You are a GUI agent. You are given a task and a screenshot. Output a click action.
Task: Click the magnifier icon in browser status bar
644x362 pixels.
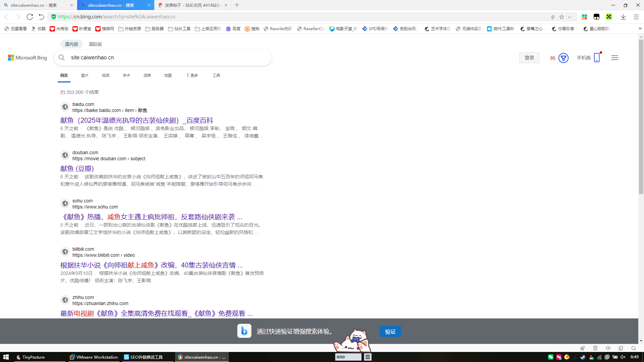tap(634, 348)
